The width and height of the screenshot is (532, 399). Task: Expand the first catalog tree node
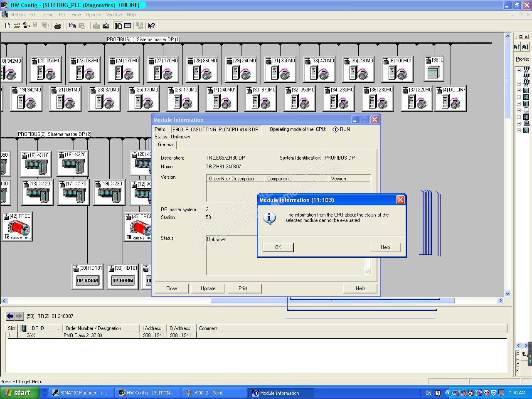pyautogui.click(x=519, y=70)
